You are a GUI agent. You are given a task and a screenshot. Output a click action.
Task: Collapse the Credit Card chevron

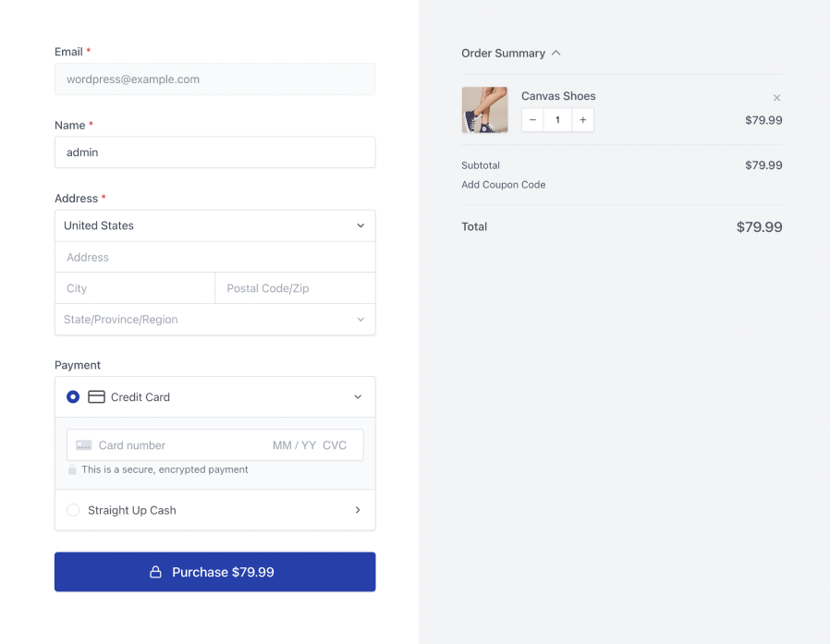coord(358,397)
